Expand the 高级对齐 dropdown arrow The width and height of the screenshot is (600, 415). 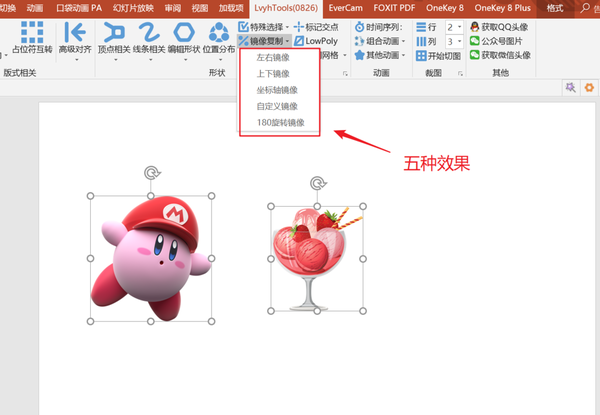(77, 60)
